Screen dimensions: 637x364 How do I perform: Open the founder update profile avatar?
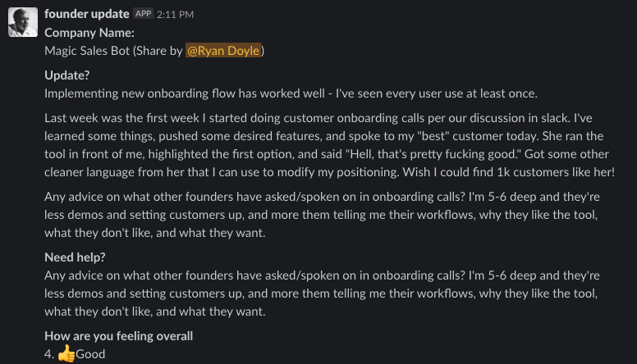[23, 22]
